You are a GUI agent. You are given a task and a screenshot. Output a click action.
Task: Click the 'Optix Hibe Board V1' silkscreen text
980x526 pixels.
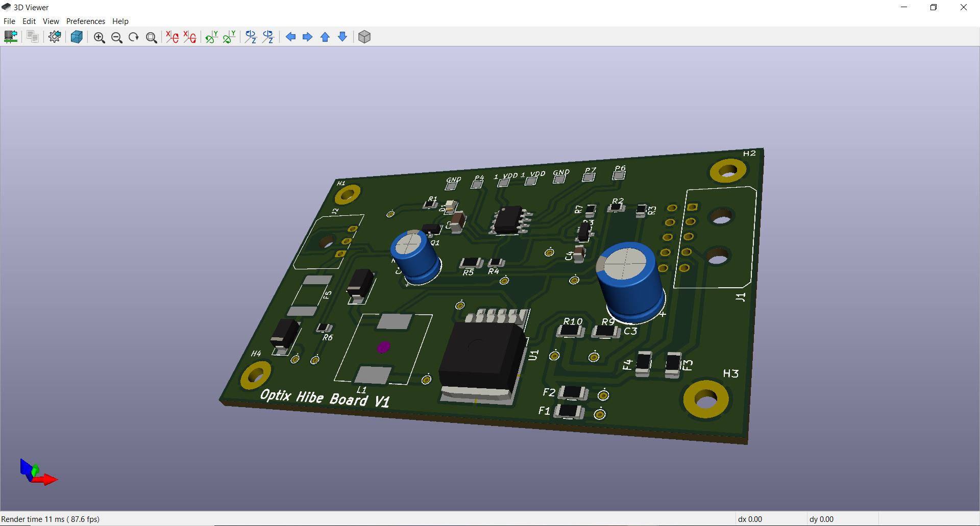tap(325, 398)
